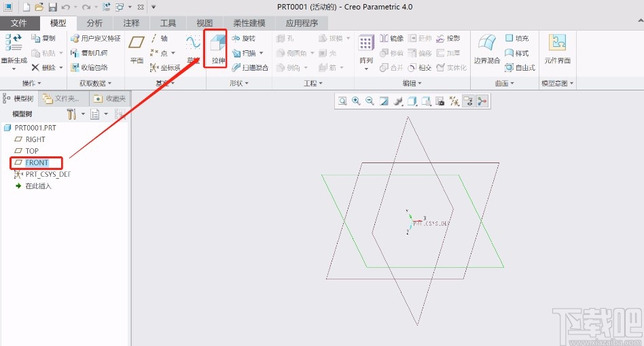
Task: Open the Folder Browser (文件夹) panel tab
Action: 64,99
